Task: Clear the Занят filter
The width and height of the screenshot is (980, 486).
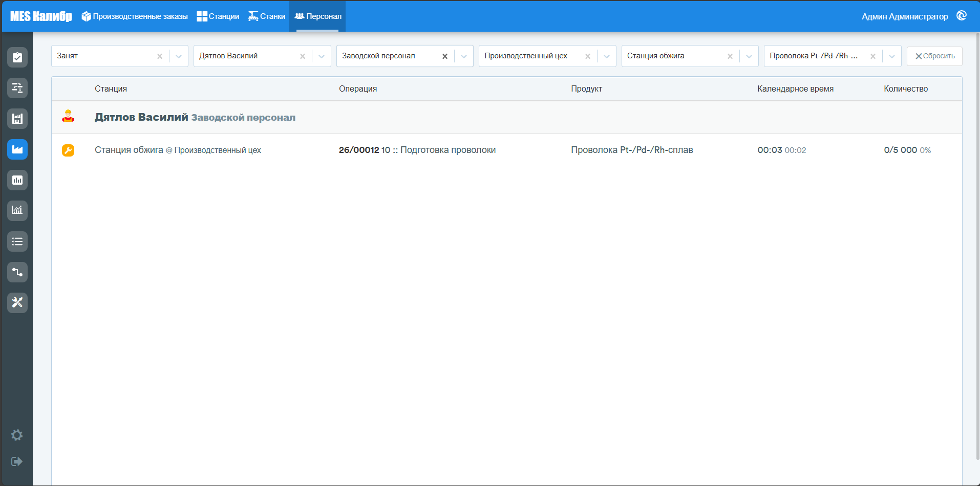Action: click(160, 56)
